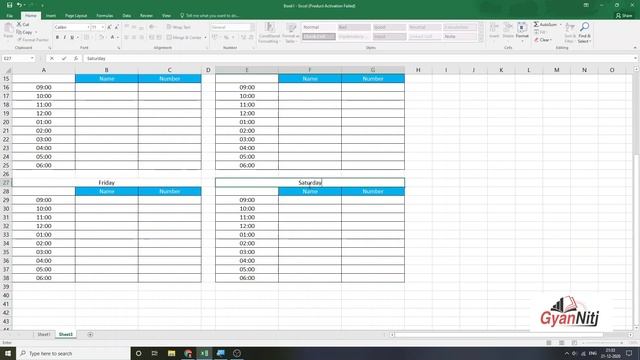Screen dimensions: 640x360
Task: Switch to the Data tab
Action: click(x=127, y=16)
